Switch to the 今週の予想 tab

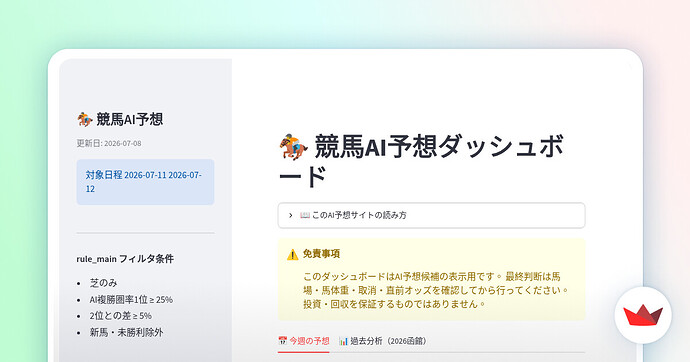pos(304,341)
